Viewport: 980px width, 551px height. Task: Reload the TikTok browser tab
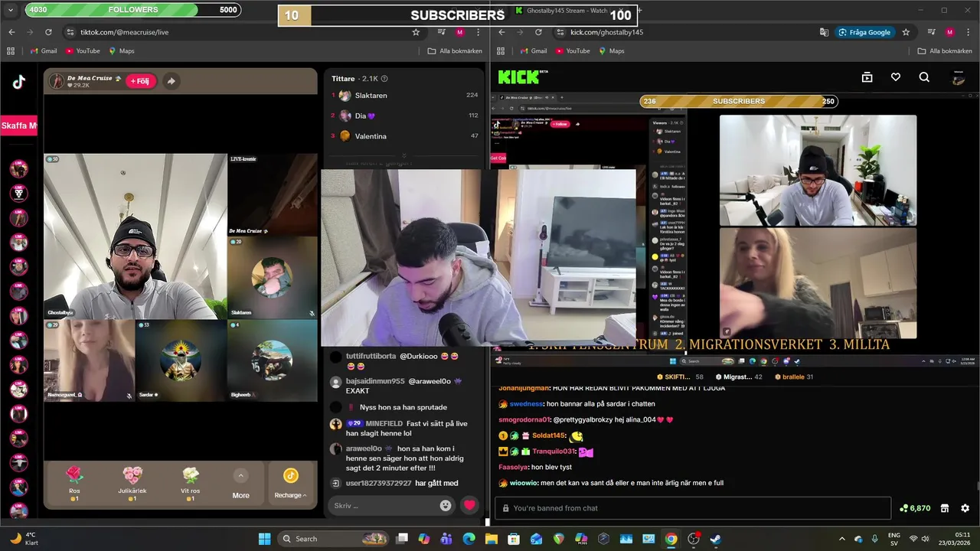(48, 32)
